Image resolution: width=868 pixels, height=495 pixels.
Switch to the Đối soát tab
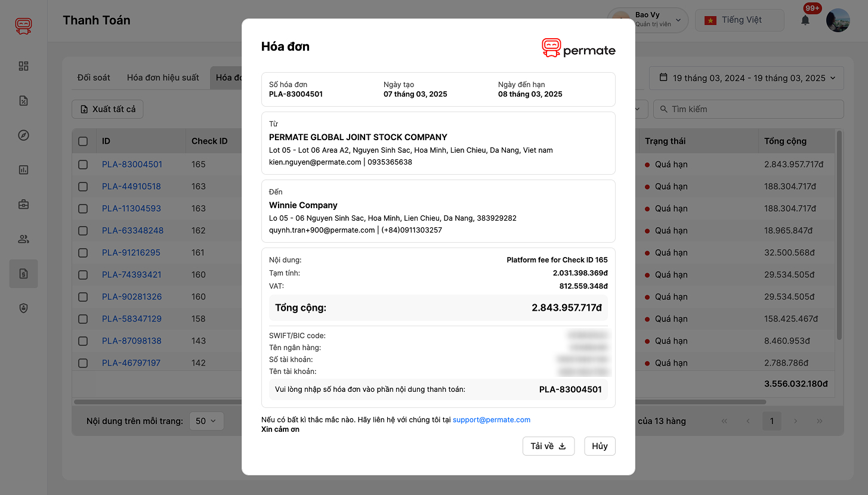point(94,78)
